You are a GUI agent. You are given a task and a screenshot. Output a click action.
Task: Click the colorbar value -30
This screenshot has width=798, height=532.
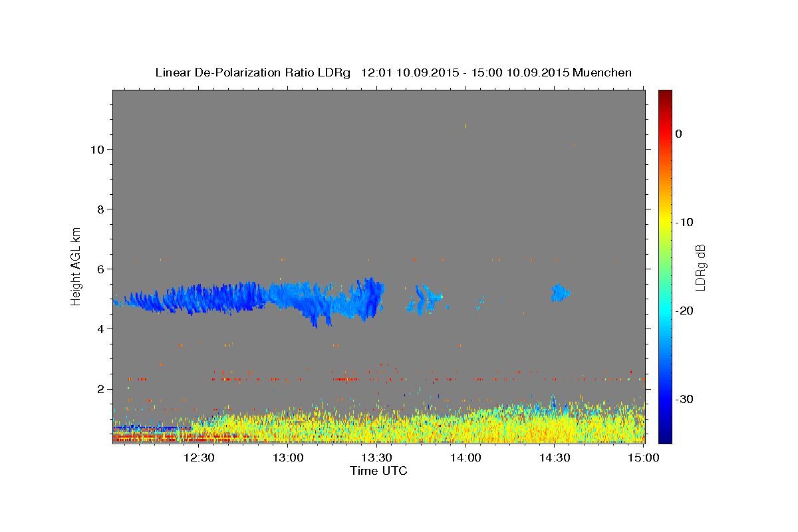[684, 399]
